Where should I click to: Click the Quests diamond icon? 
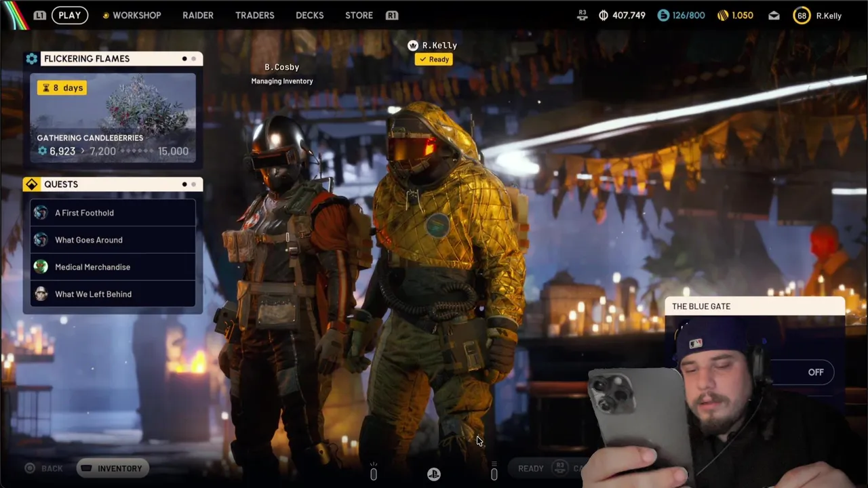(x=32, y=184)
